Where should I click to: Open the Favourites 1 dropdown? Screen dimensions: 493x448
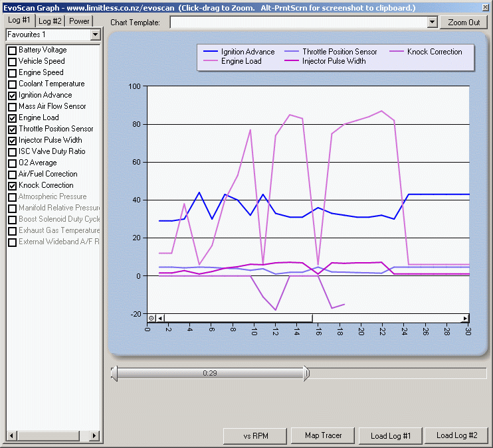(x=95, y=35)
